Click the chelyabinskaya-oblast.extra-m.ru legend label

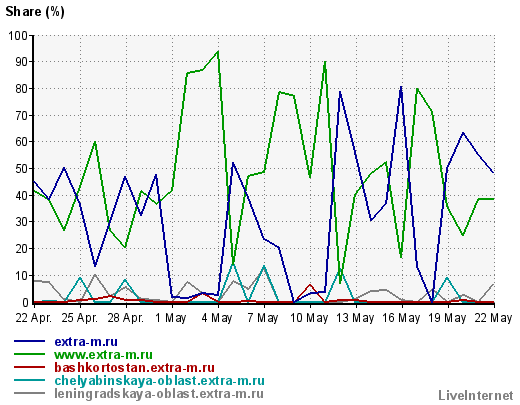159,381
